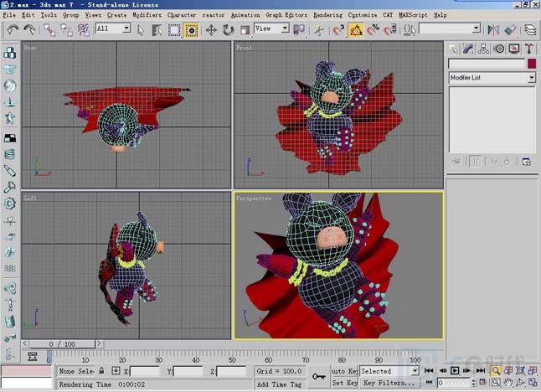Click the Add Time Tag field
The width and height of the screenshot is (541, 392).
[x=279, y=384]
